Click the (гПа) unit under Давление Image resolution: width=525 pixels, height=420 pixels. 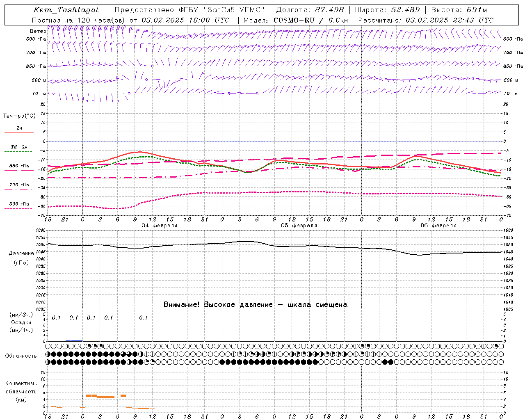[x=21, y=263]
